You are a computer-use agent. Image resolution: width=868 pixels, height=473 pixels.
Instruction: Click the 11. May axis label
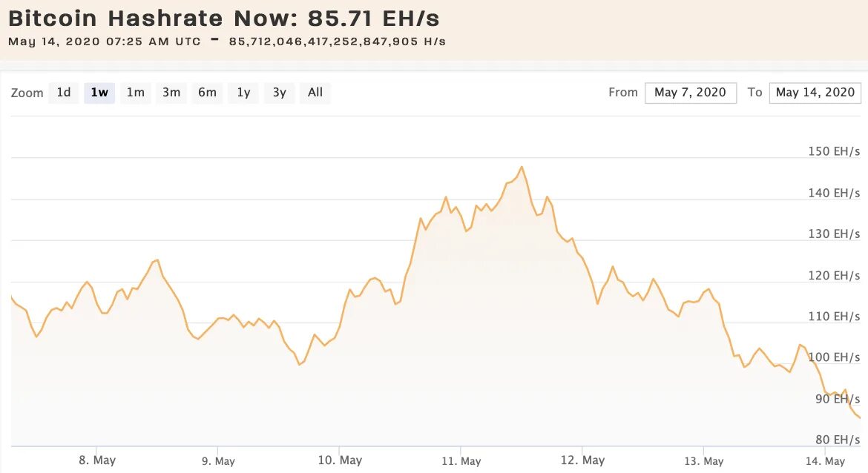pos(461,461)
